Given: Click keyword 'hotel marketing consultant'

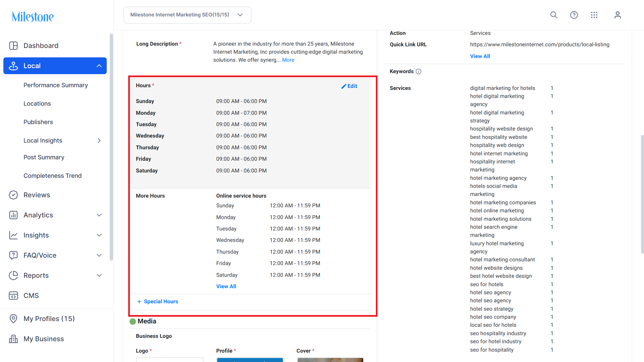Looking at the screenshot, I should [502, 260].
